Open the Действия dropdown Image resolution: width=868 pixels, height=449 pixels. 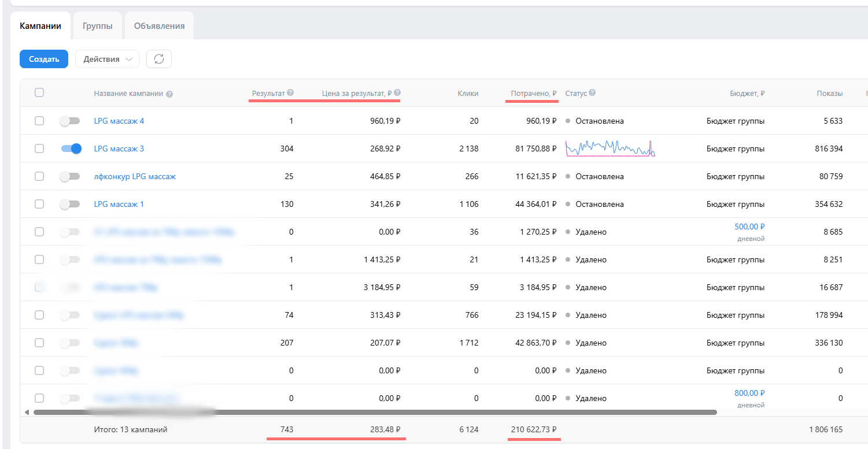(x=108, y=59)
